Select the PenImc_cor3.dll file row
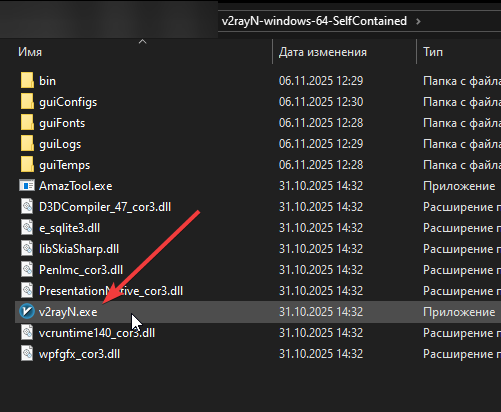 coord(258,270)
